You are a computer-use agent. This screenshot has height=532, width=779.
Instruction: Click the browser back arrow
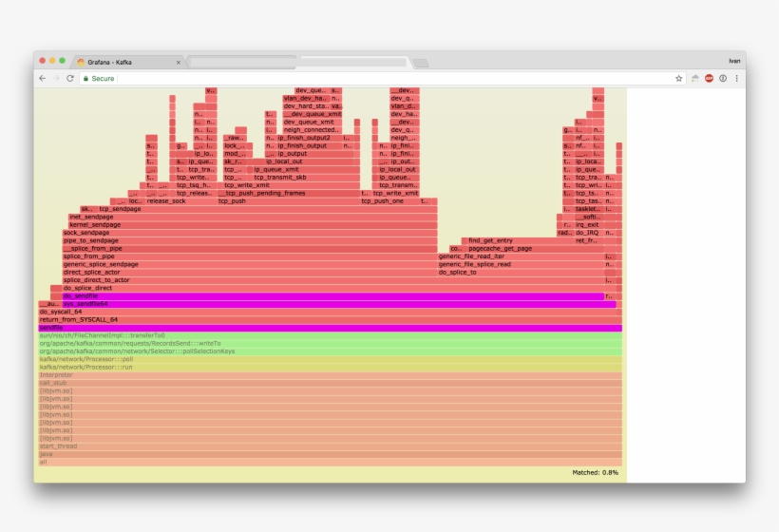pos(42,79)
